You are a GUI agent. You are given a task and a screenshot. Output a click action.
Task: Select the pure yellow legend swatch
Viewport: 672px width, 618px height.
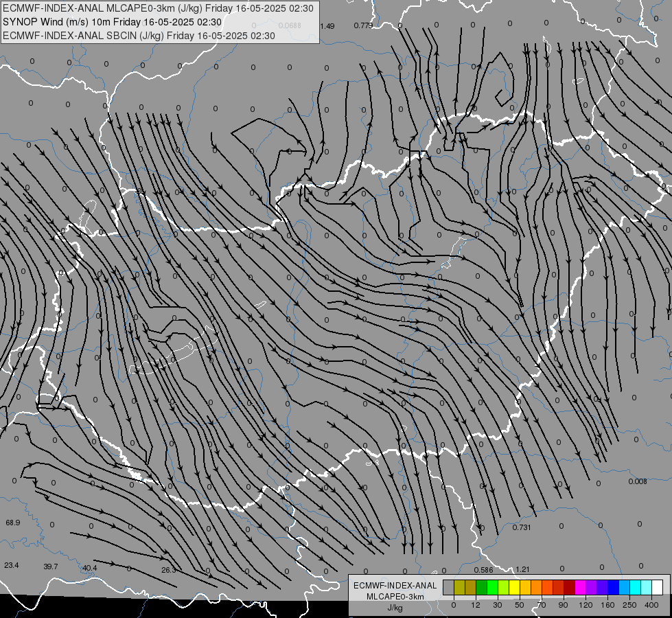pos(514,587)
